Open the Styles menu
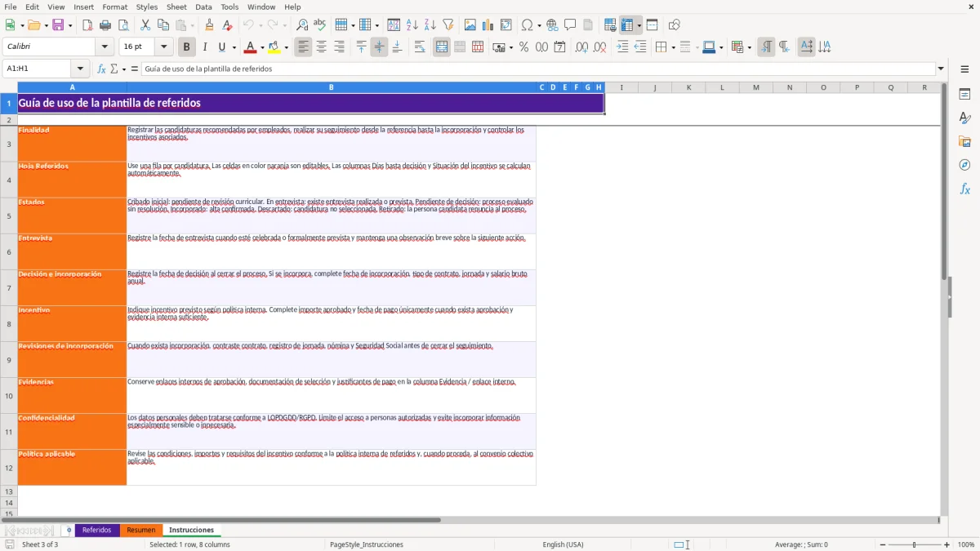 point(147,7)
